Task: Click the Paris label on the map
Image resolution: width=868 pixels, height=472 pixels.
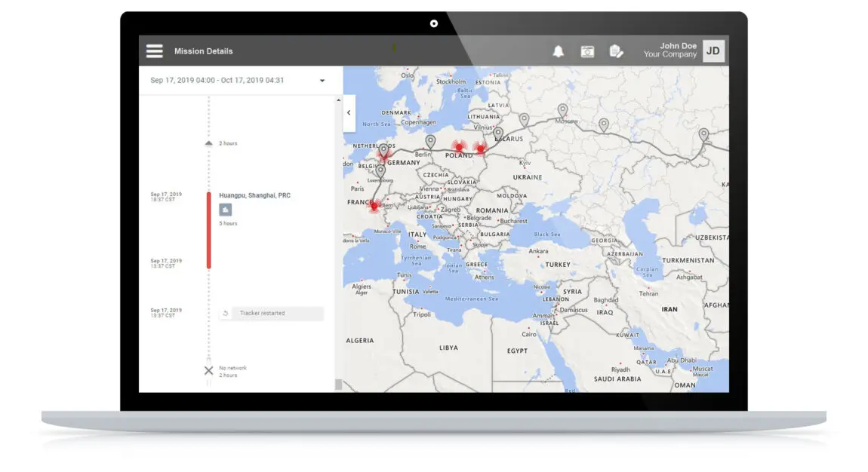Action: (x=357, y=188)
